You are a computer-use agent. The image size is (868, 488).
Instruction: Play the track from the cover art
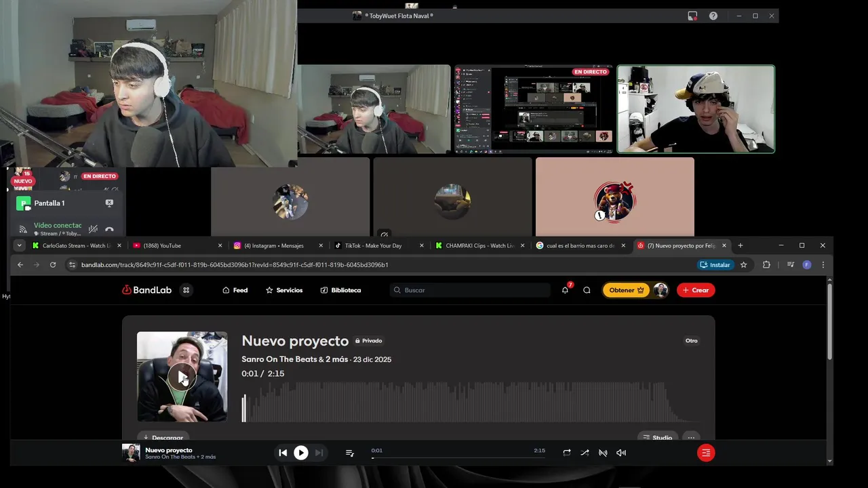(182, 377)
